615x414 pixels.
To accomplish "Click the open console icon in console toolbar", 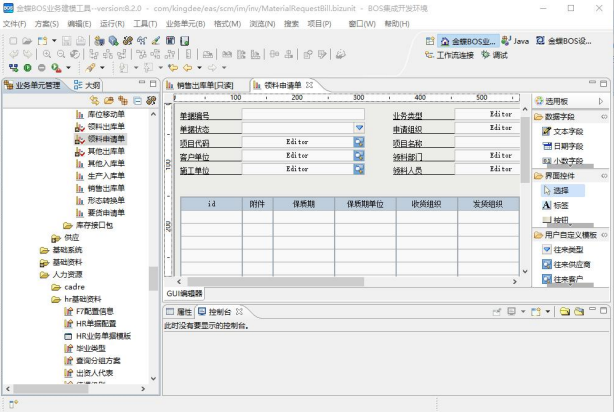I will coord(536,312).
